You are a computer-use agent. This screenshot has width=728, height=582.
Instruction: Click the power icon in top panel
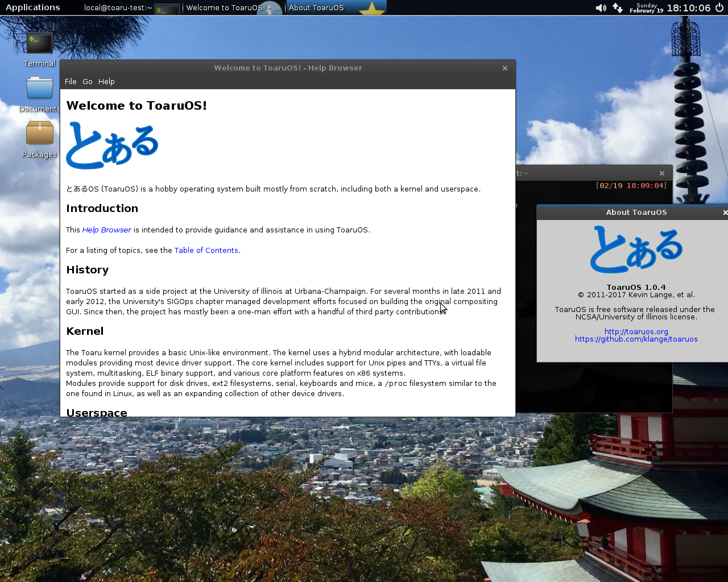(x=719, y=7)
